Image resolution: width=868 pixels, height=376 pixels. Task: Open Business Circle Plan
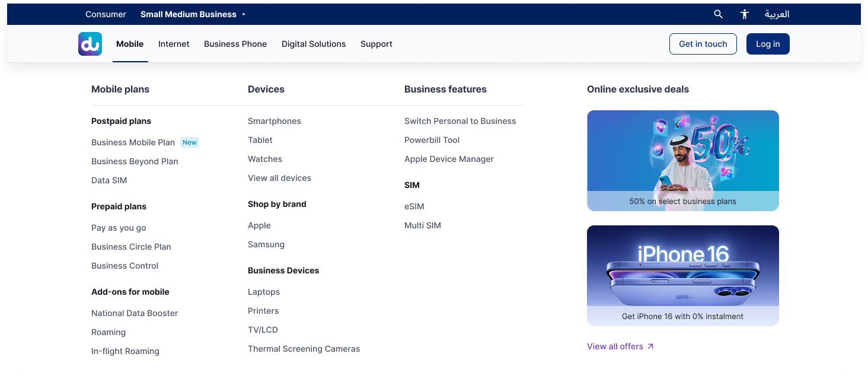[x=131, y=247]
